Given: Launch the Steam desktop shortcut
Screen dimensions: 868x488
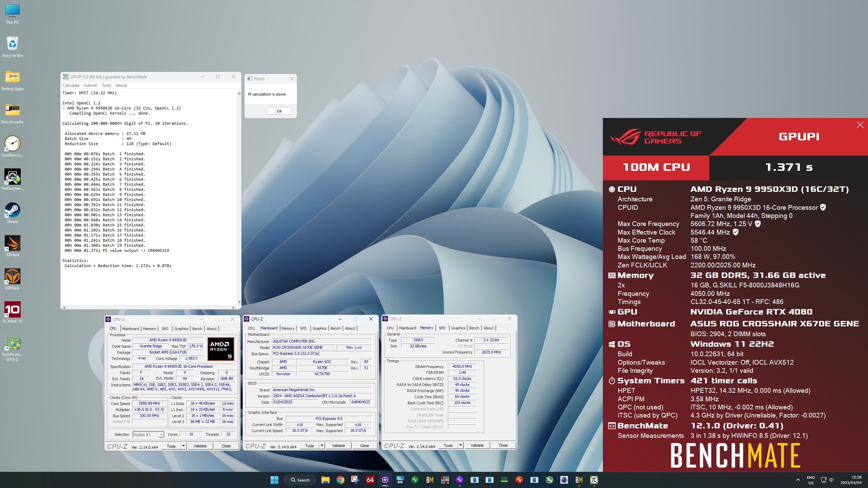Looking at the screenshot, I should click(12, 213).
